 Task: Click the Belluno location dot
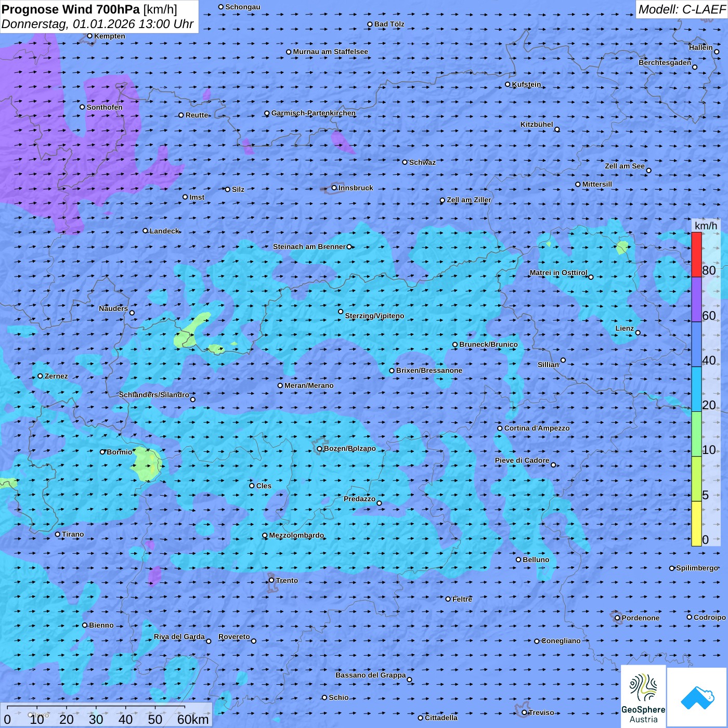click(x=518, y=560)
